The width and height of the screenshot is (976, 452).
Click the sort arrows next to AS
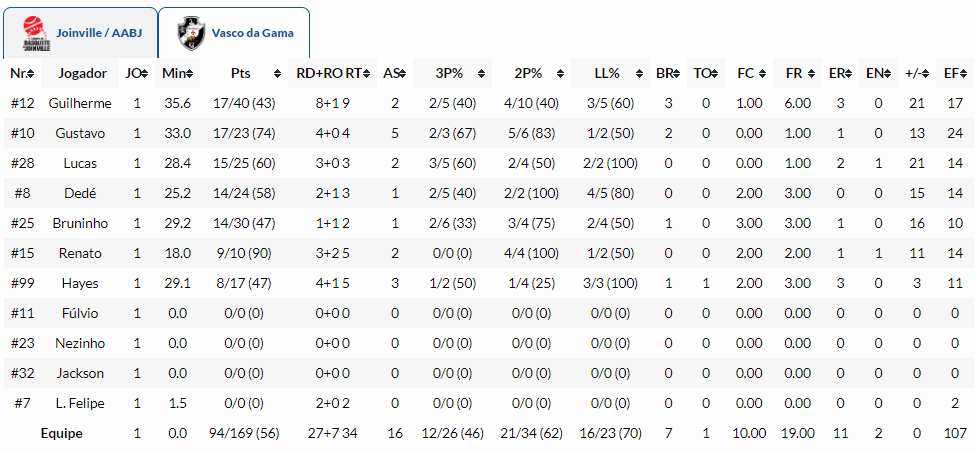click(x=402, y=74)
